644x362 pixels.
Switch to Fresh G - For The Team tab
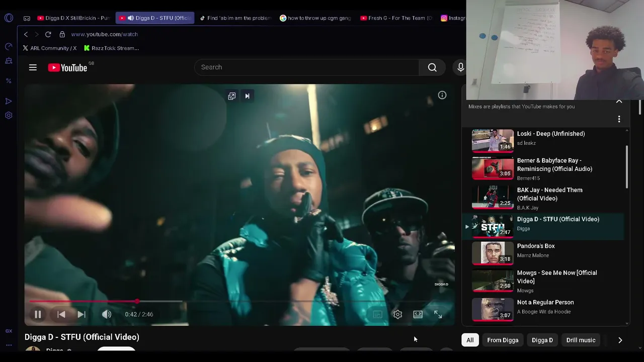pyautogui.click(x=396, y=18)
